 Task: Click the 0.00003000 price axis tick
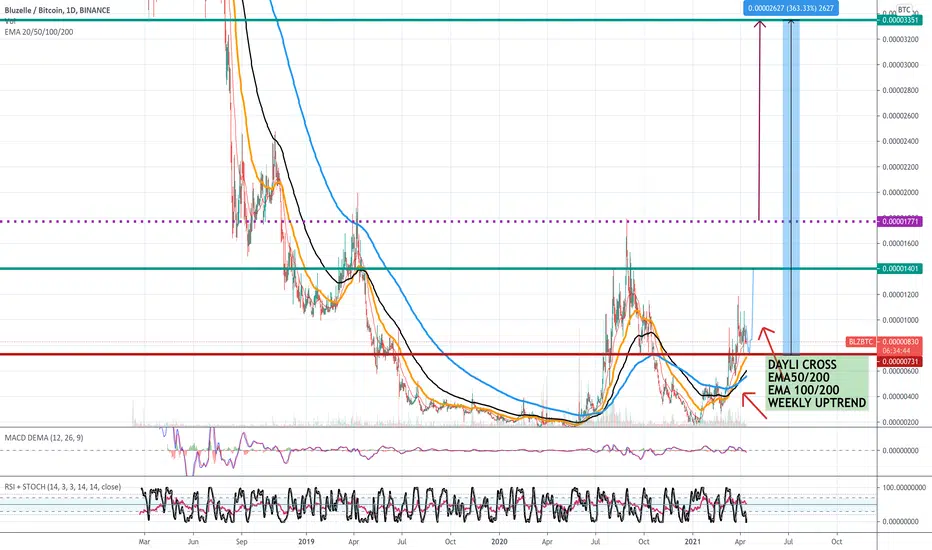(900, 65)
